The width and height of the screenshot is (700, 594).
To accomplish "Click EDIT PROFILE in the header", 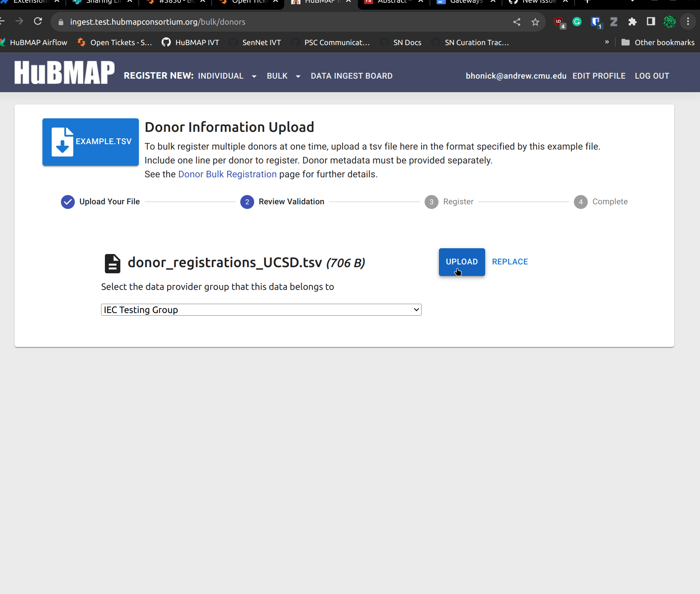I will (x=599, y=76).
